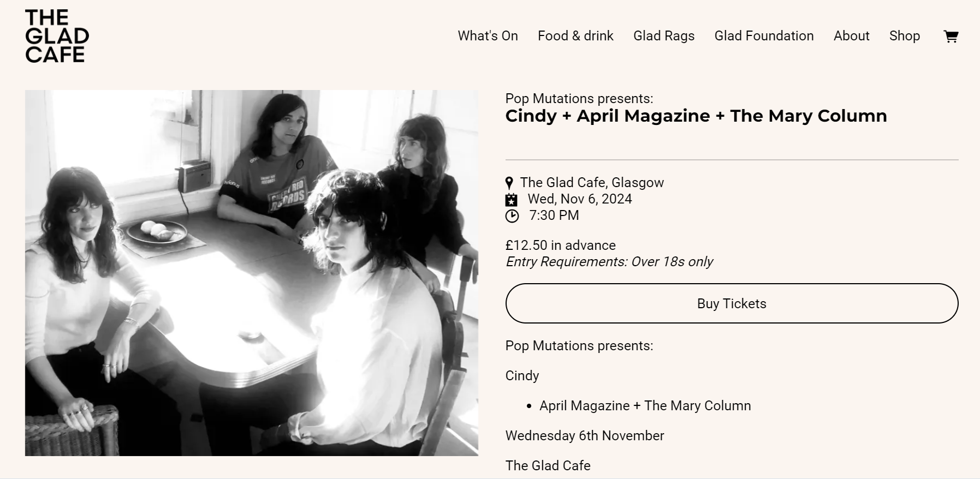
Task: Click the Wed, Nov 6, 2024 date
Action: coord(580,199)
